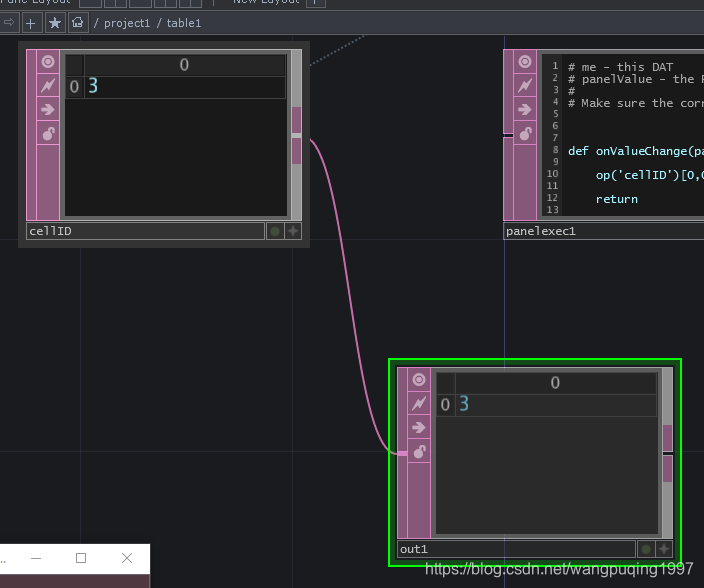Viewport: 704px width, 588px height.
Task: Click column header 0 in cellID table
Action: [185, 65]
